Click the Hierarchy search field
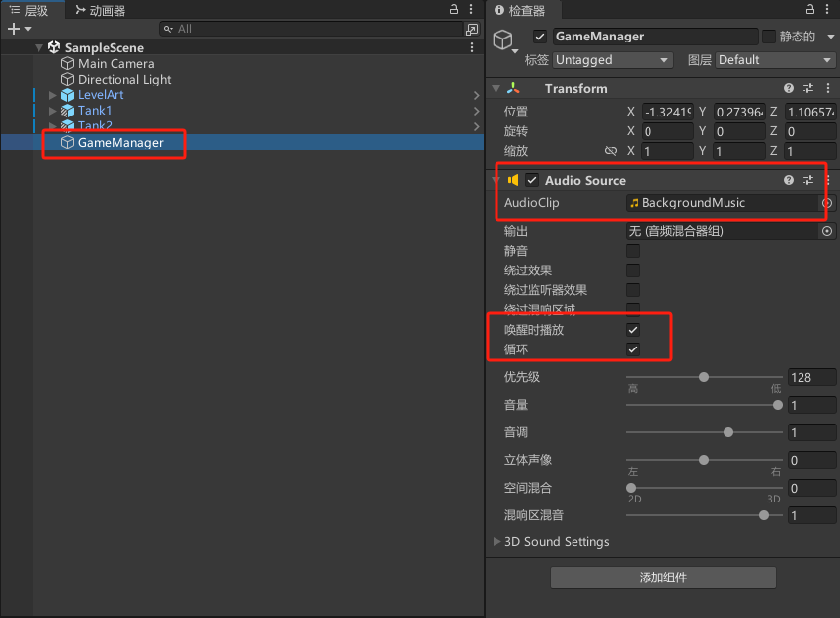Screen dimensions: 840x618 click(x=311, y=29)
